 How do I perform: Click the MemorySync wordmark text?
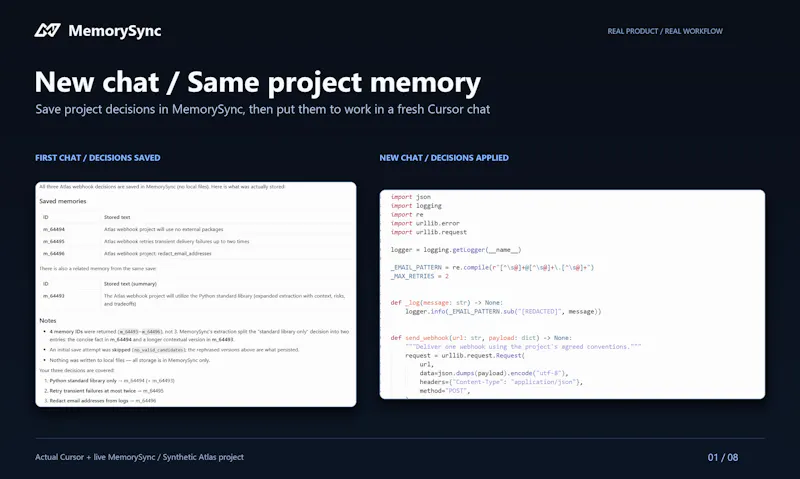pos(115,31)
